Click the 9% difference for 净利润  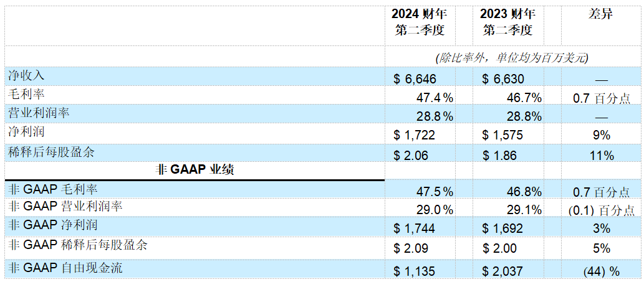[x=602, y=135]
